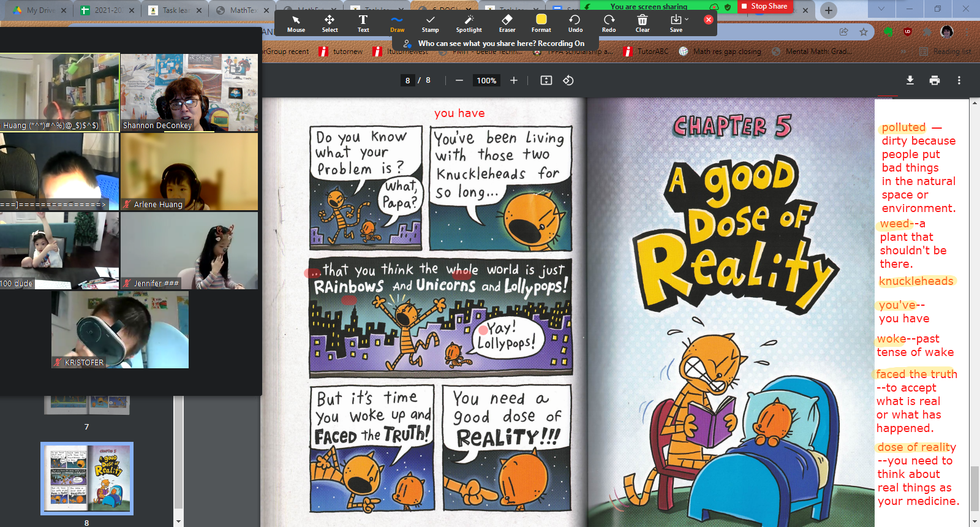
Task: Open the Reading list
Action: (x=946, y=51)
